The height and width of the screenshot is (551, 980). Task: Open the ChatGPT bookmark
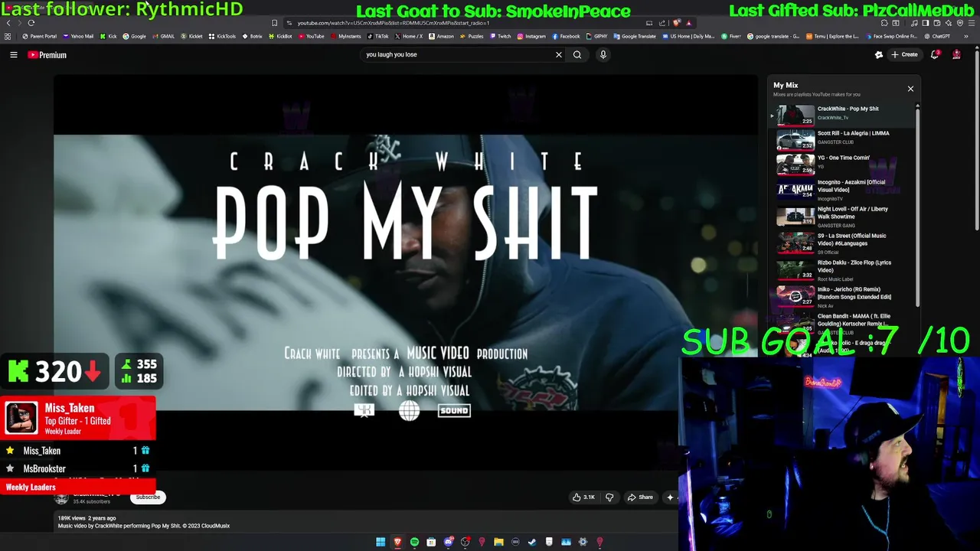coord(936,36)
